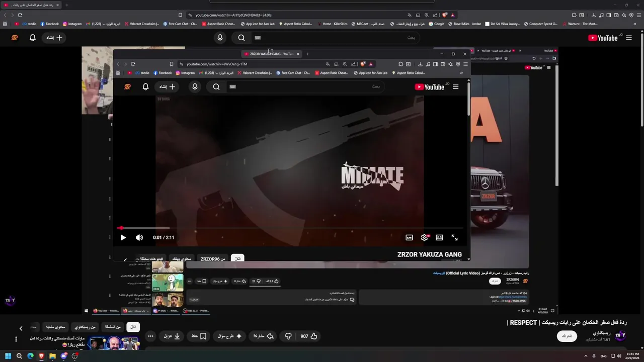Screen dimensions: 644x362
Task: Open the Instagram bookmark in outer bar
Action: point(72,24)
